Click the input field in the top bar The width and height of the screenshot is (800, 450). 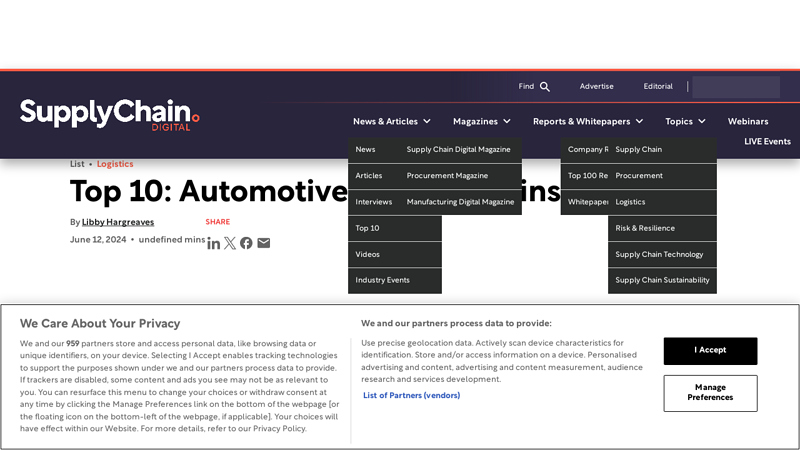click(736, 87)
